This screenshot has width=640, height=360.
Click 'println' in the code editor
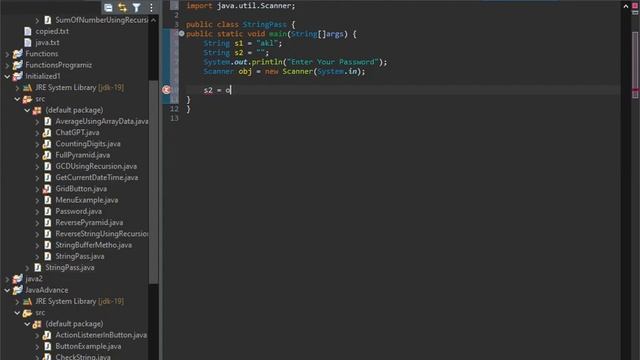(267, 62)
